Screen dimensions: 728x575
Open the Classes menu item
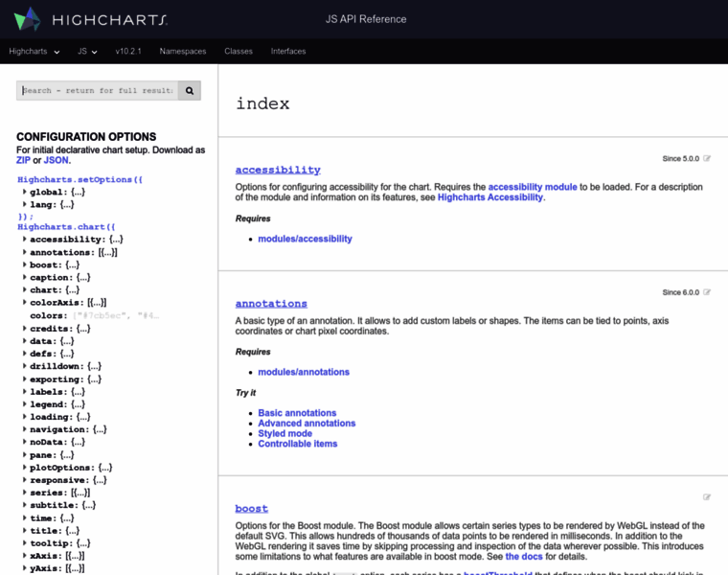pos(239,51)
